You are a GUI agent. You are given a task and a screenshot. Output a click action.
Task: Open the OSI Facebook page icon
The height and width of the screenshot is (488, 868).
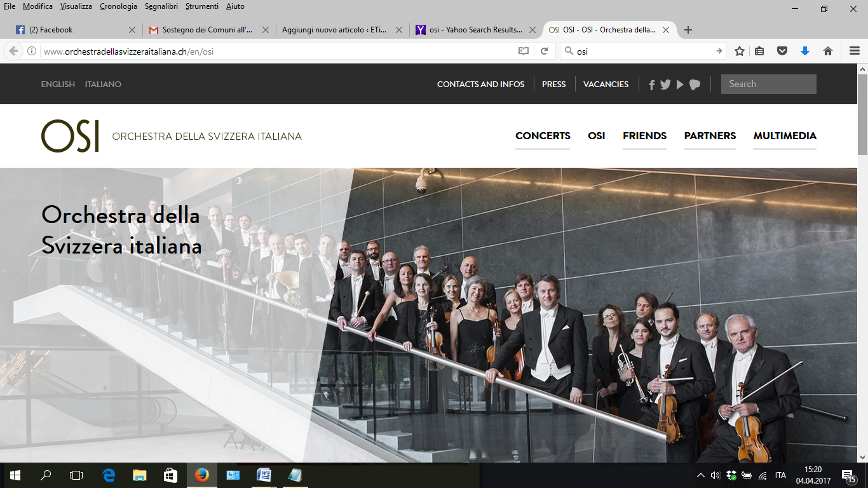(x=652, y=85)
